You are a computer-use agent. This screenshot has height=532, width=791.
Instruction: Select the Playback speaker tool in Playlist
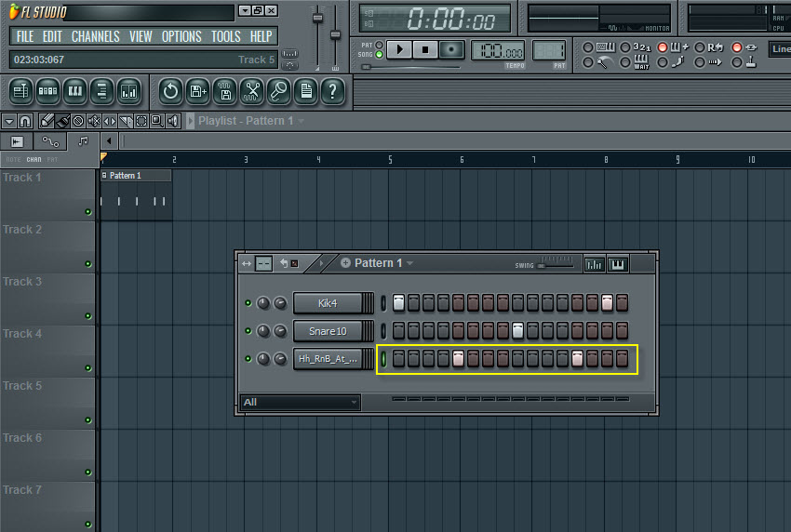pyautogui.click(x=173, y=121)
